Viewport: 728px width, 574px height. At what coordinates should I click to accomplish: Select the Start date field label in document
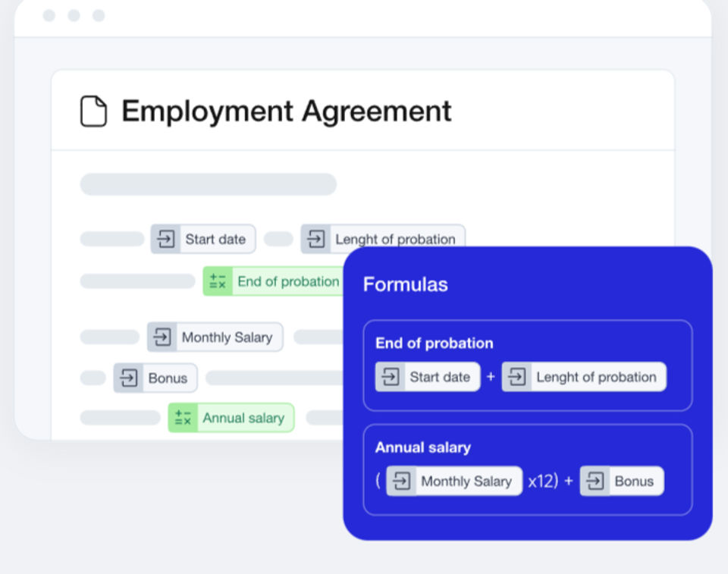(x=215, y=239)
